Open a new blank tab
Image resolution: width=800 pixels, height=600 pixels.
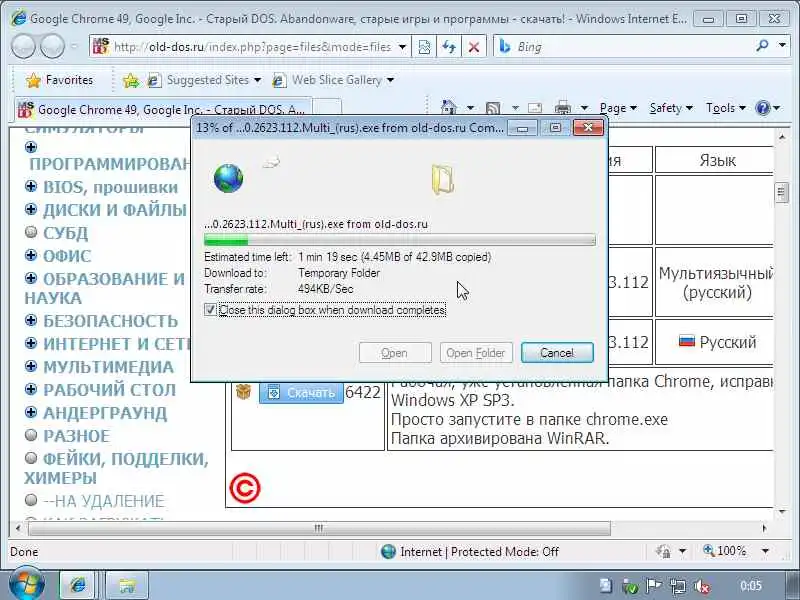[327, 108]
